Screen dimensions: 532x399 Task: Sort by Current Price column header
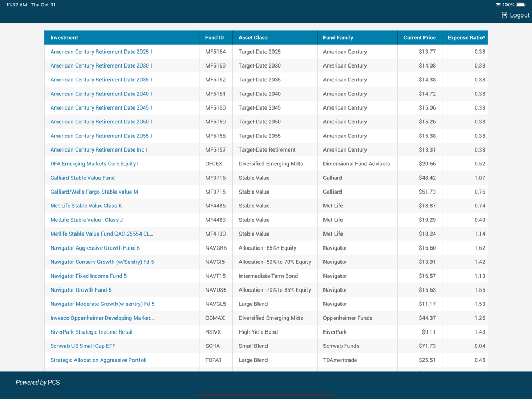[419, 38]
